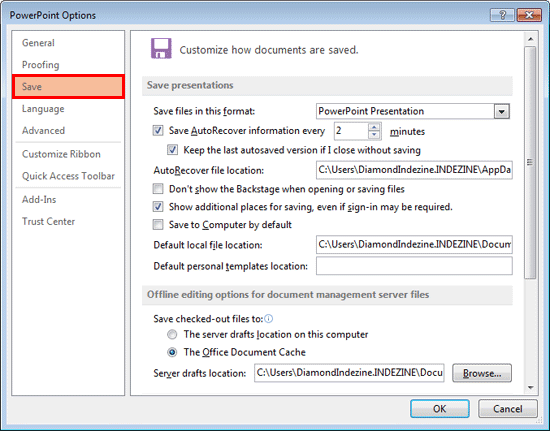Viewport: 550px width, 431px height.
Task: Uncheck Keep the last autosaved version
Action: pos(172,150)
